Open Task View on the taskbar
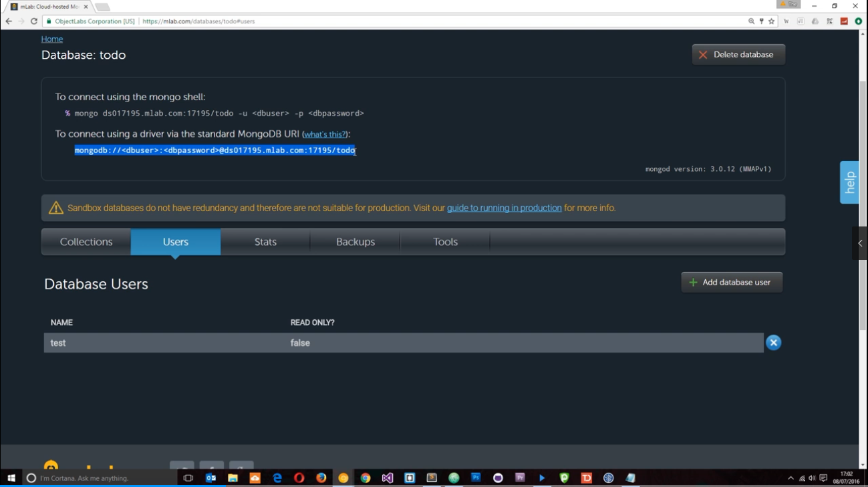The height and width of the screenshot is (487, 868). point(188,478)
